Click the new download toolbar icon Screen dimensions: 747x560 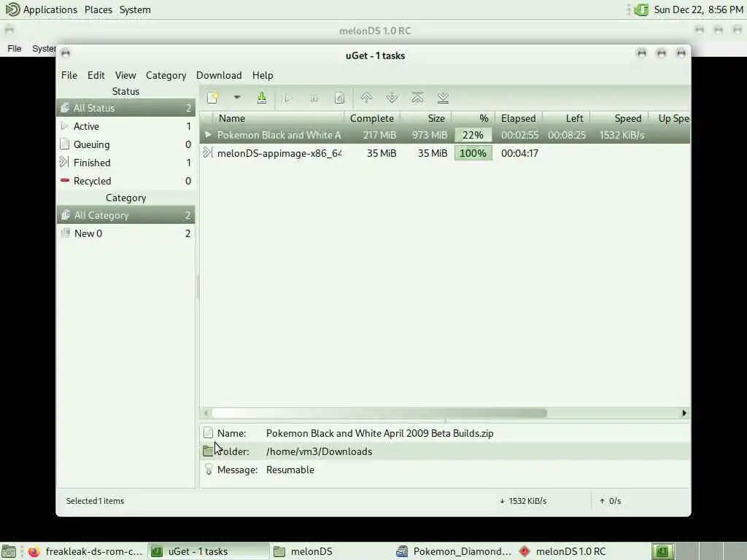pos(212,98)
